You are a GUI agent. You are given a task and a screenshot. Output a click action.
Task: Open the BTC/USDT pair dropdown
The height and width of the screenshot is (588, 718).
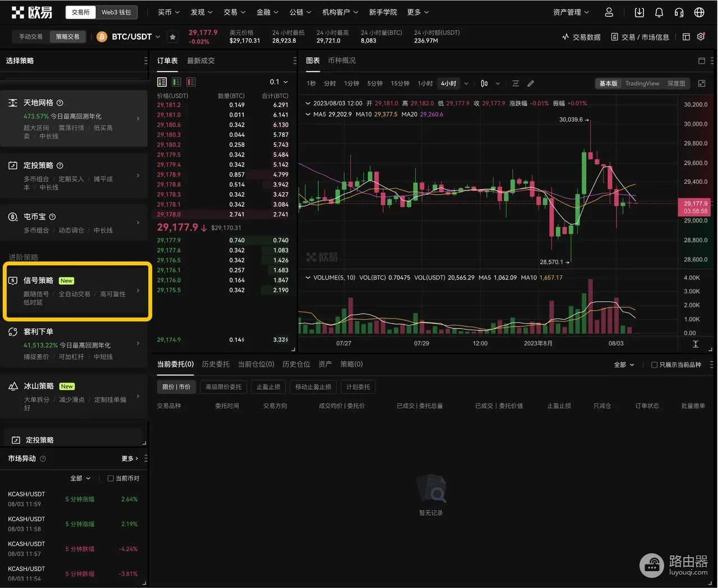tap(136, 37)
